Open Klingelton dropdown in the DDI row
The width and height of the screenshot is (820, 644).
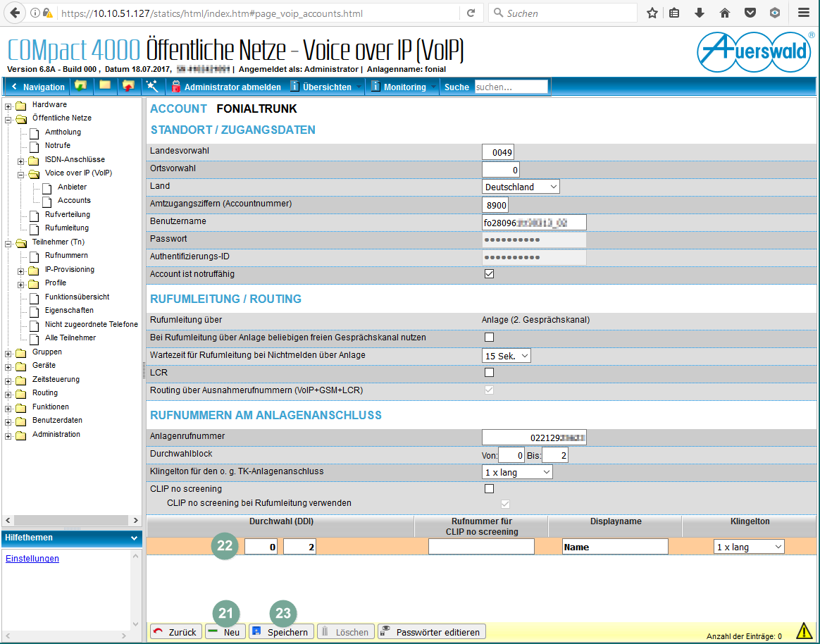click(x=749, y=547)
